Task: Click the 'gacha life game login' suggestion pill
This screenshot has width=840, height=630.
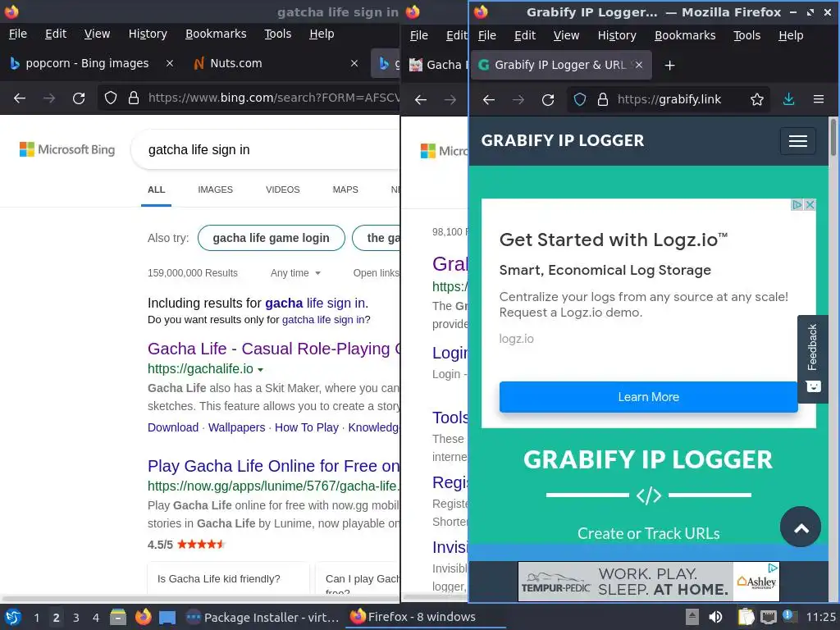Action: coord(271,238)
